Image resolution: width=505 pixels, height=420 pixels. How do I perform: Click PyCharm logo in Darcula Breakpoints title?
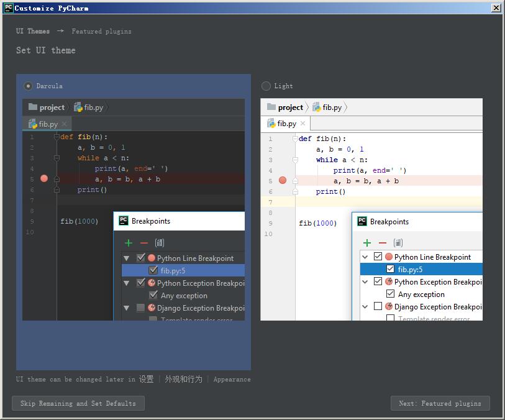coord(124,221)
